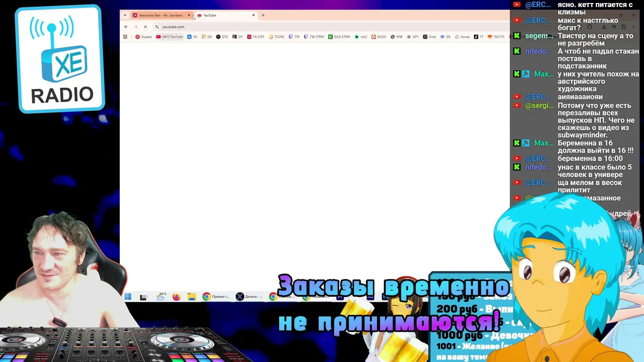Open the DP bookmark
The image size is (644, 362).
237,37
